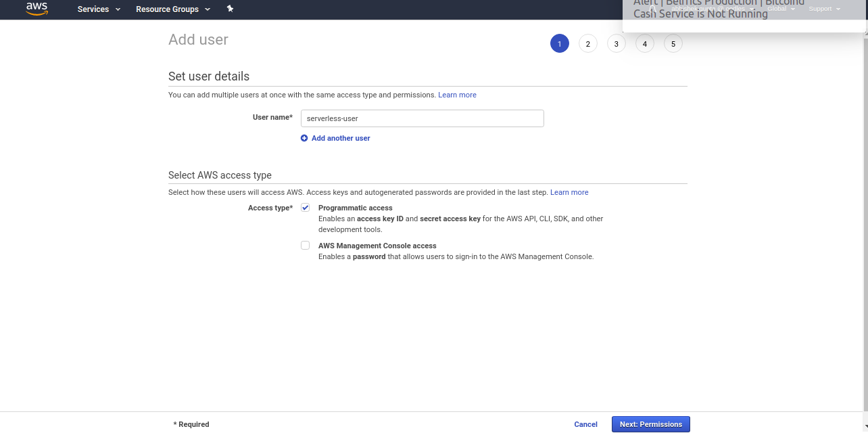Uncheck the Programmatic access checkbox
Screen dimensions: 868x433
[306, 208]
